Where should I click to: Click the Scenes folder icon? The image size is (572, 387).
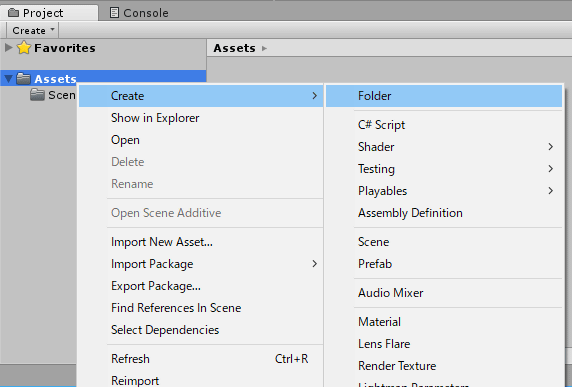click(37, 95)
